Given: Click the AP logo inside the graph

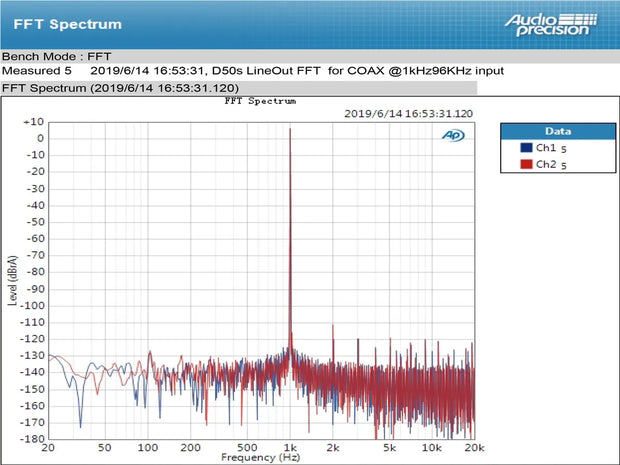Looking at the screenshot, I should 454,135.
